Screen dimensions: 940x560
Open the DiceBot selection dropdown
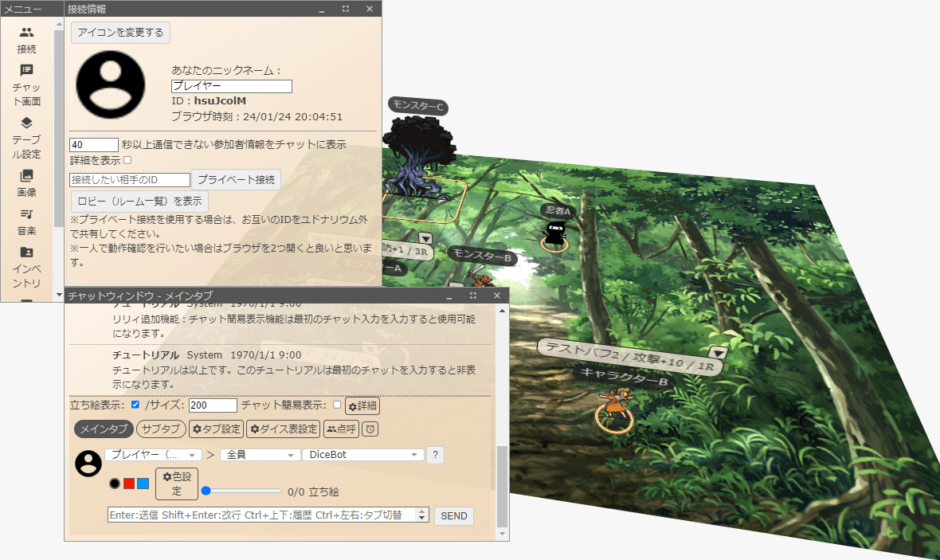click(x=362, y=455)
